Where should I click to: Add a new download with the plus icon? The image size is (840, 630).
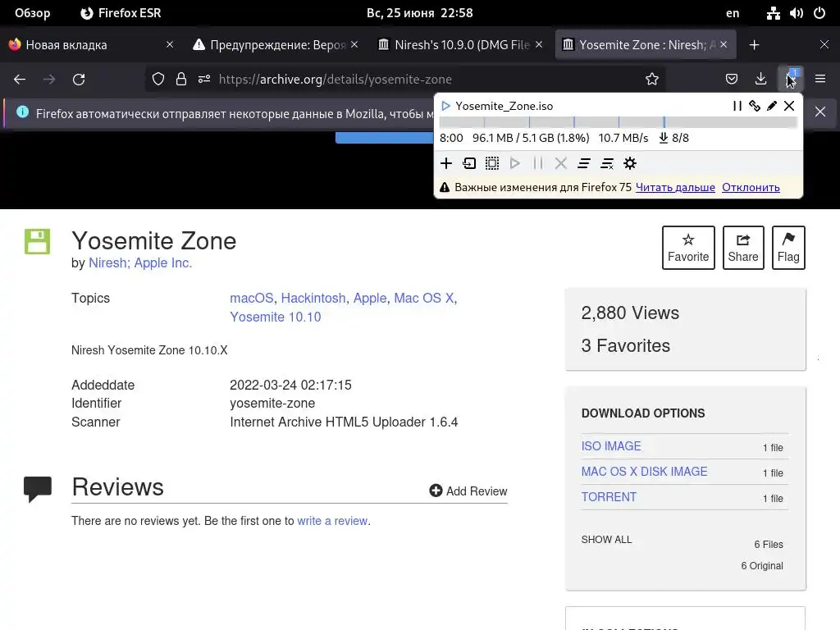445,163
